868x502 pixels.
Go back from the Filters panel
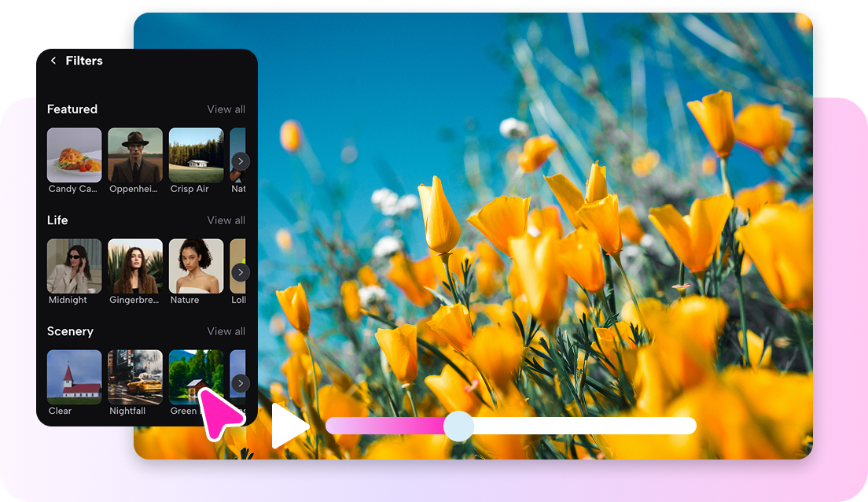[x=53, y=61]
